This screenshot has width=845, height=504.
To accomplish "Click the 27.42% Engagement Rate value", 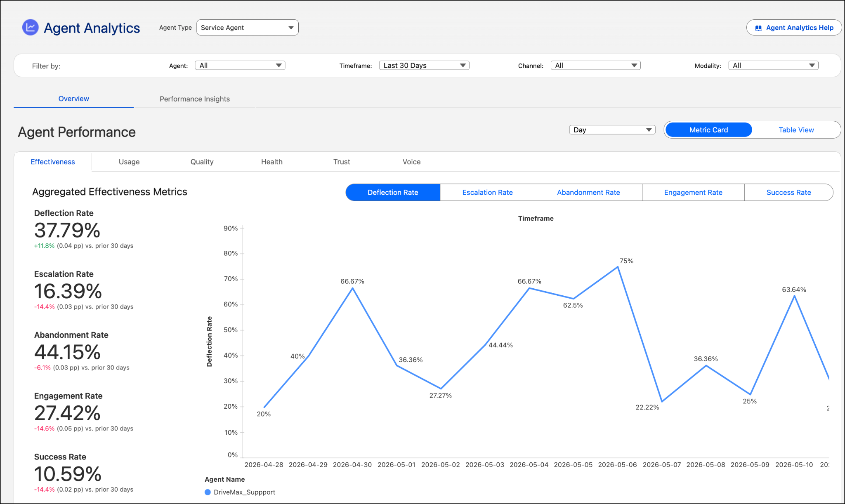I will [x=67, y=413].
